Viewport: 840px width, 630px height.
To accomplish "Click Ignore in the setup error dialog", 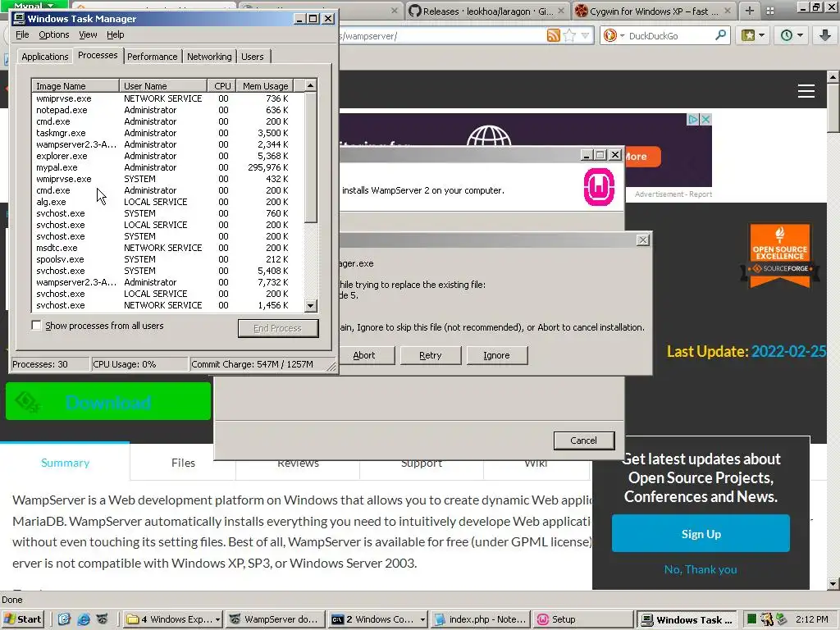I will (497, 355).
